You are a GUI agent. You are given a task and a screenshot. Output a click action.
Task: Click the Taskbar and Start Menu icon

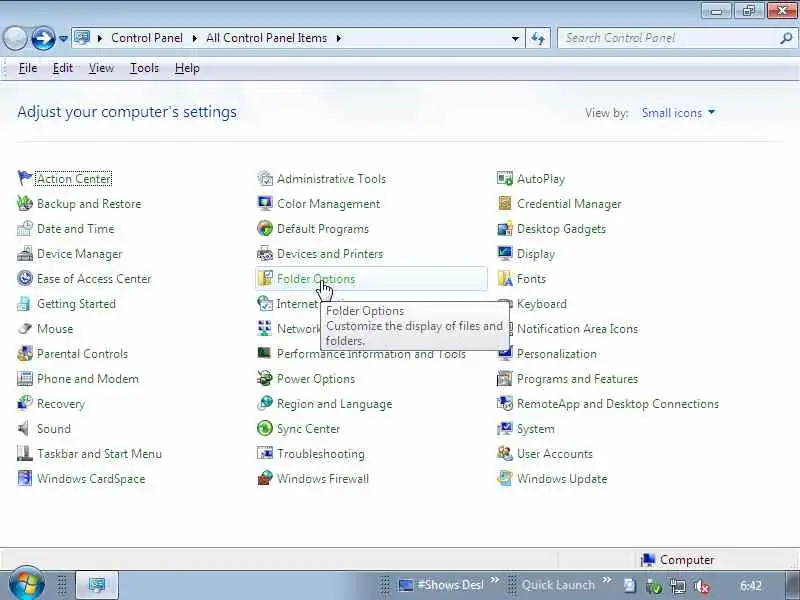click(24, 453)
